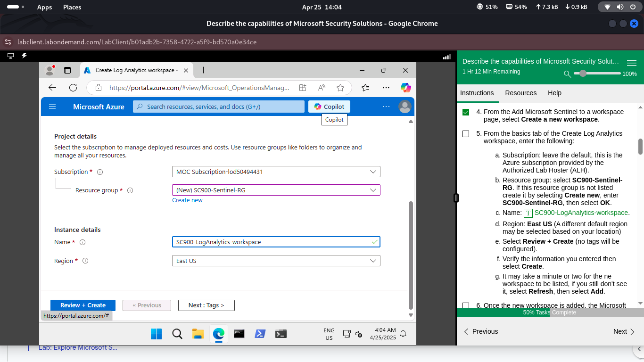Click the Copilot icon in Edge toolbar
The image size is (644, 362).
405,88
